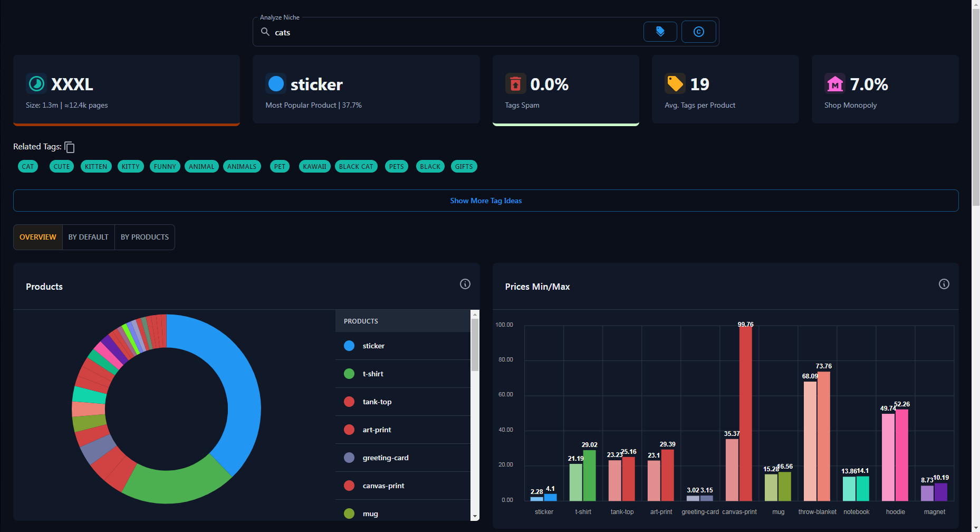Click the Shop Monopoly store icon
Viewport: 980px width, 532px height.
(835, 84)
